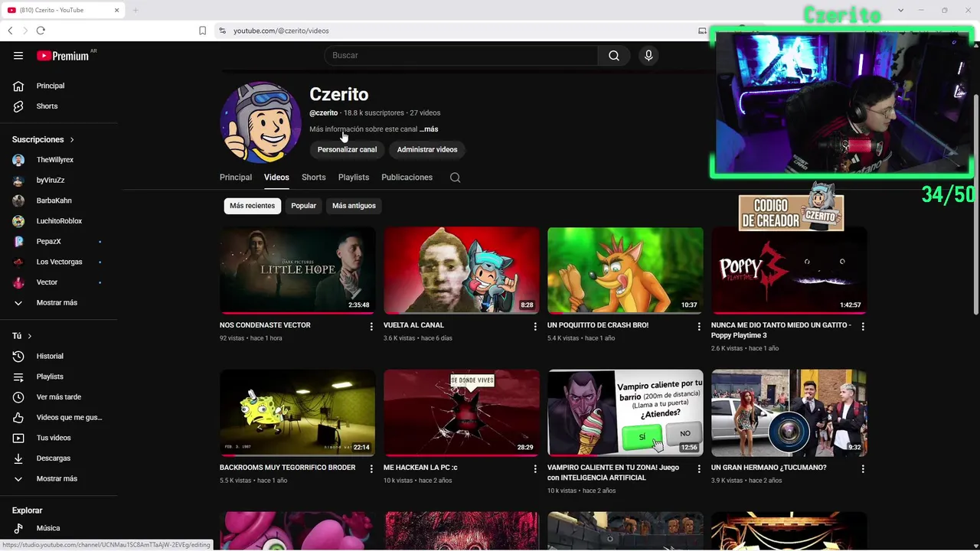This screenshot has height=551, width=980.
Task: Switch to Videos tab
Action: pos(276,178)
